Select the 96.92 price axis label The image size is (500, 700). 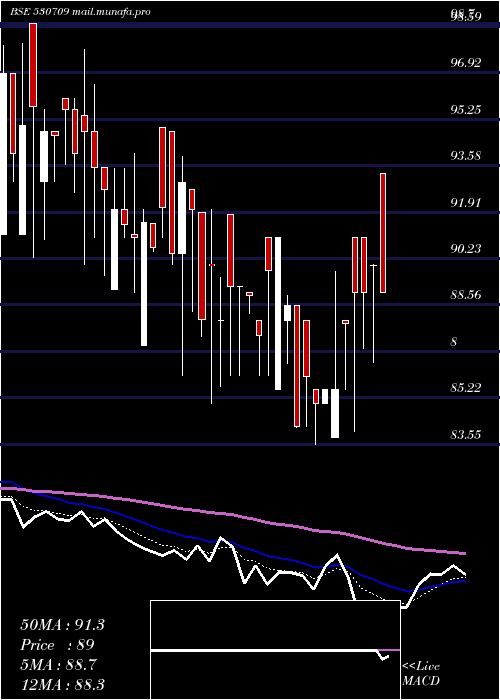click(x=466, y=63)
